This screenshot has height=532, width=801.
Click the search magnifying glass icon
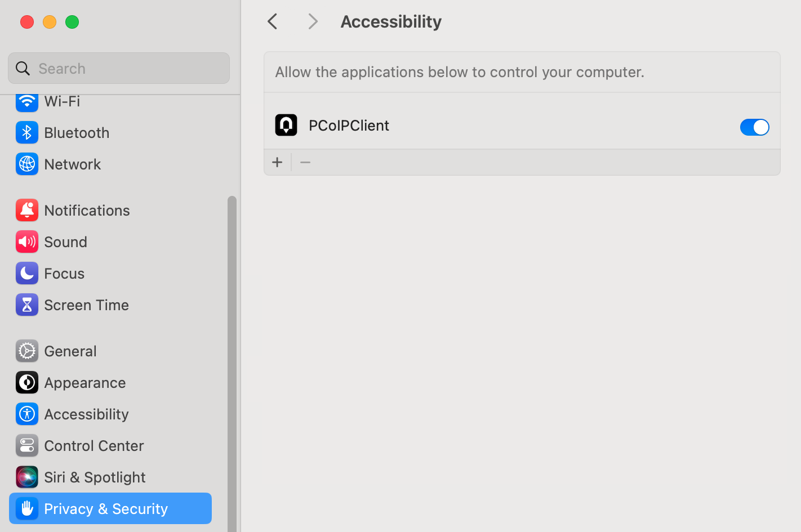[23, 69]
